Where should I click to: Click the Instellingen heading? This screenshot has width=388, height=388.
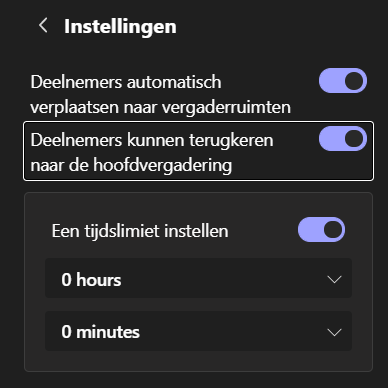pos(120,27)
